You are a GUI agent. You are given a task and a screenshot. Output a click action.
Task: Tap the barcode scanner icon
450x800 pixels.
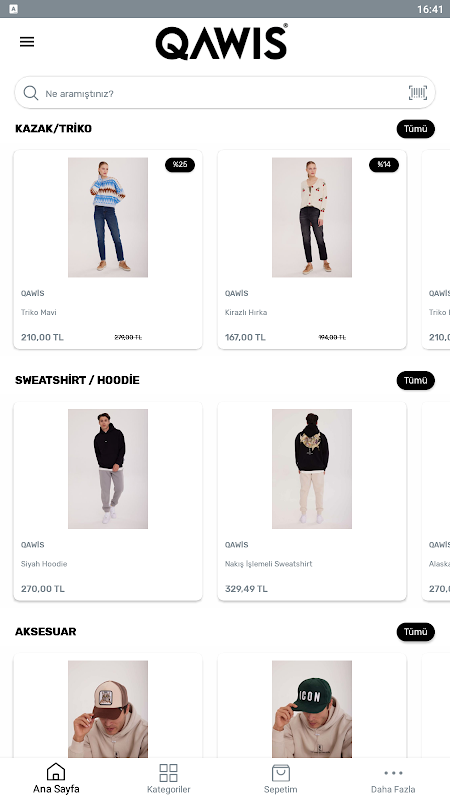(418, 93)
